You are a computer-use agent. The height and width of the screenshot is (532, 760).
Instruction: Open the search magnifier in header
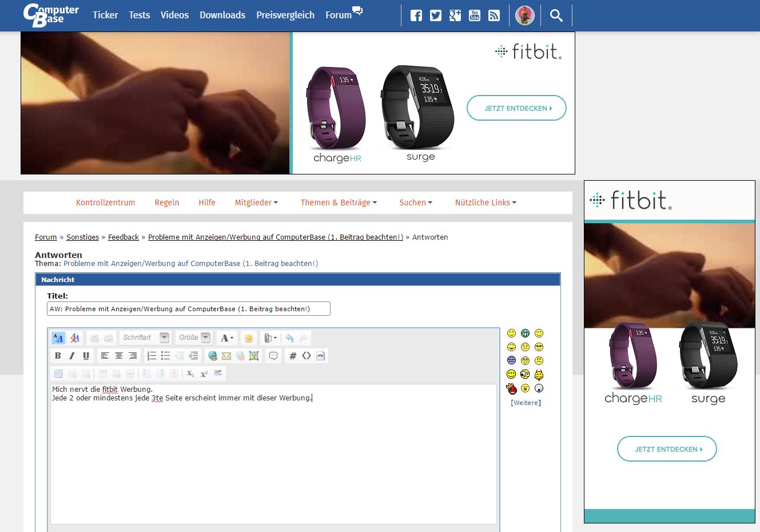[x=556, y=15]
